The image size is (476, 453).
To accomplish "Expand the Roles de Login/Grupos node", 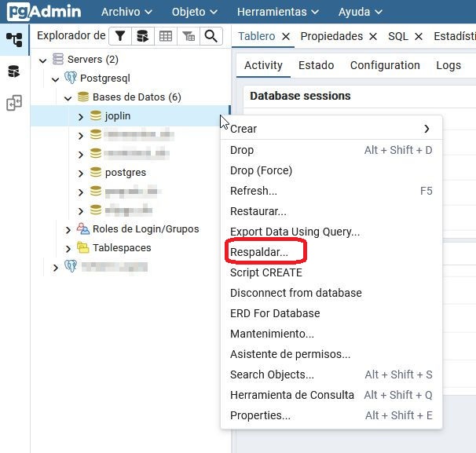I will (68, 229).
